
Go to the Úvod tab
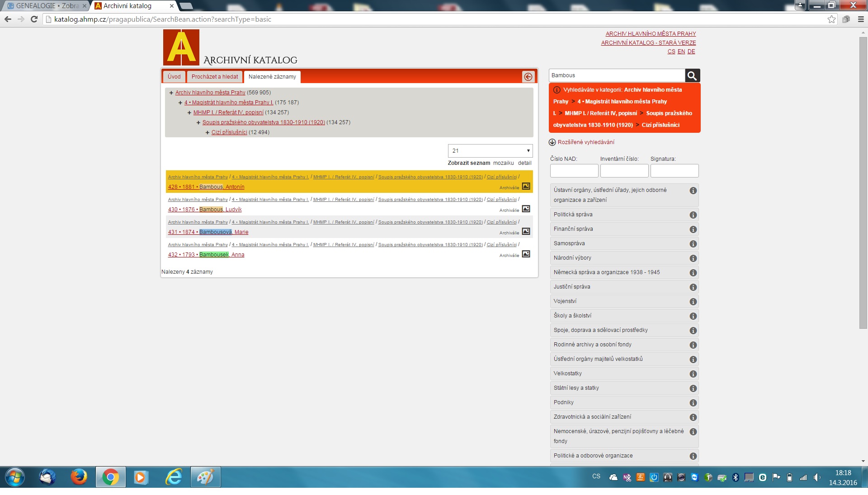174,77
